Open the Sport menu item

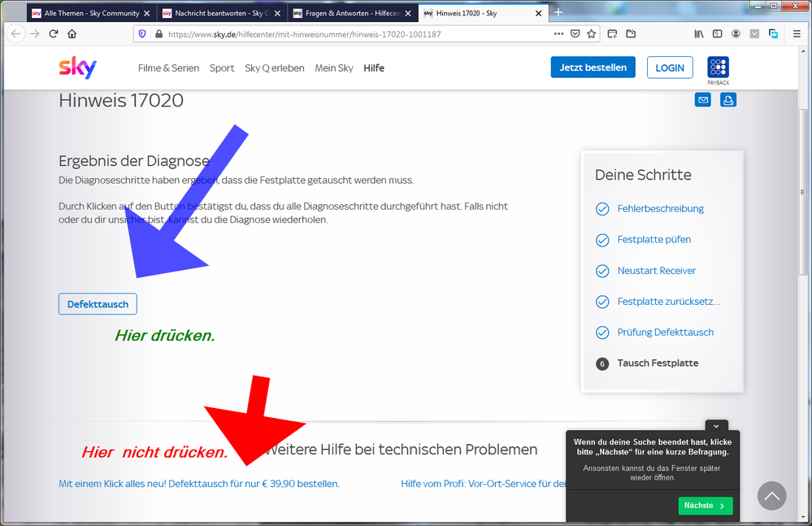pos(222,68)
